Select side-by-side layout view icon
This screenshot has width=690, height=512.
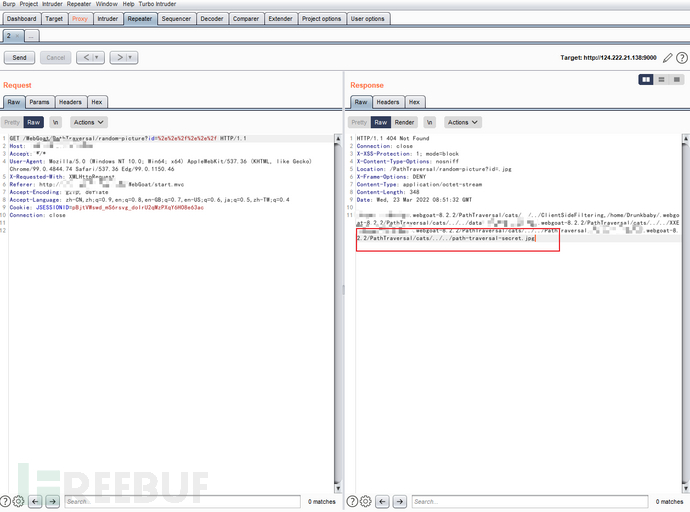tap(646, 79)
